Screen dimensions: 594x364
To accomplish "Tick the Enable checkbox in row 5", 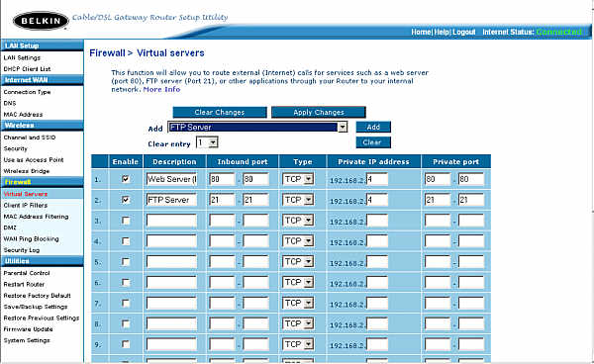I will point(126,261).
